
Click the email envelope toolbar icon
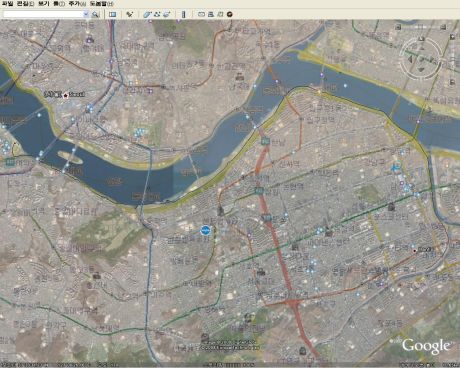(201, 14)
